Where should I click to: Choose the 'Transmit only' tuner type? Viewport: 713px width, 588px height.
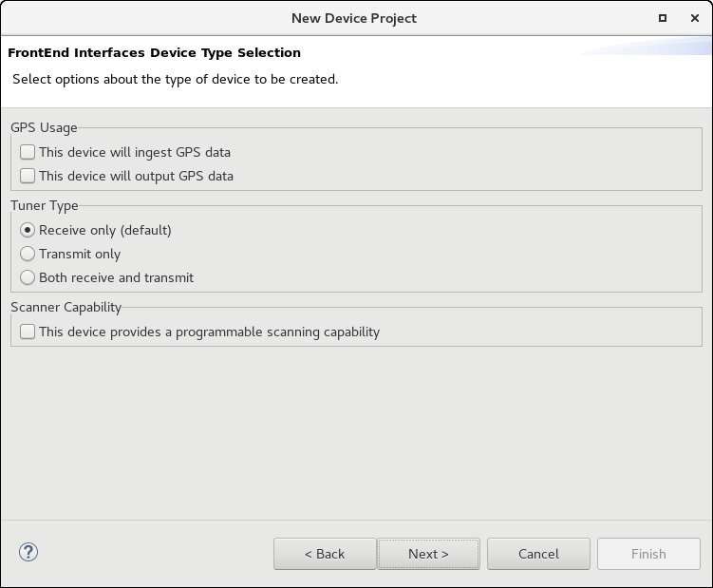[x=28, y=254]
